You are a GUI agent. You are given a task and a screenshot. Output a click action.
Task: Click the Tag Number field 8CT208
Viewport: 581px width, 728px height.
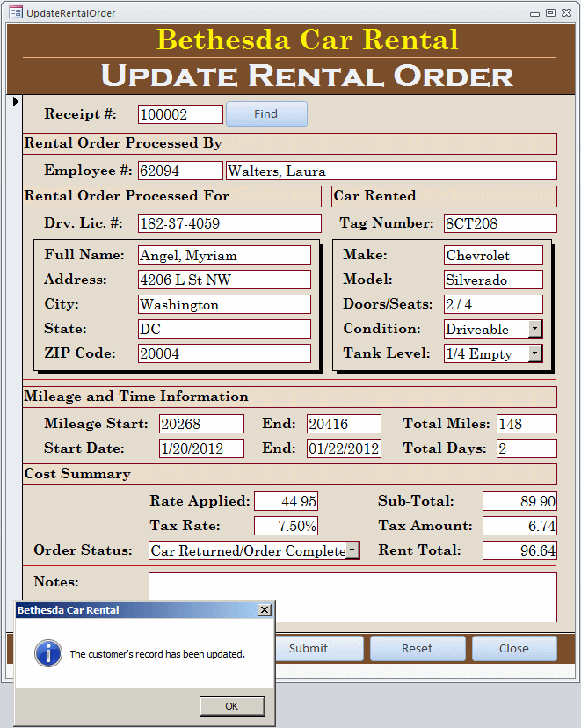point(500,223)
